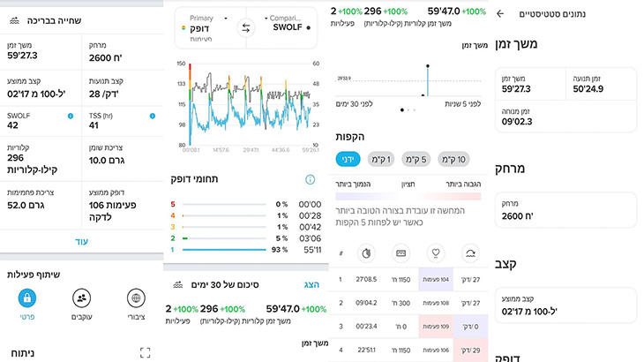Tap the heart rate column icon in laps table
This screenshot has height=362, width=644.
click(436, 253)
